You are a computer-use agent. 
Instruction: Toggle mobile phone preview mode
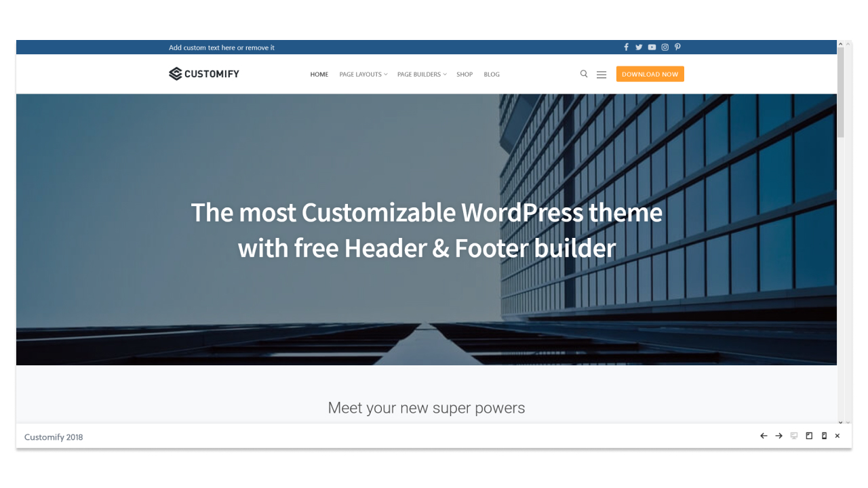click(x=823, y=436)
